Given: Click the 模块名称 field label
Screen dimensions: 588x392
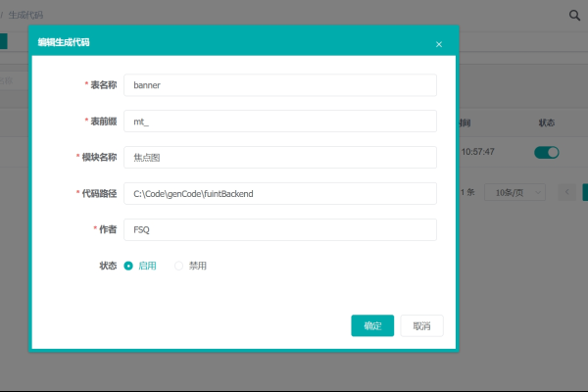Looking at the screenshot, I should (x=99, y=157).
